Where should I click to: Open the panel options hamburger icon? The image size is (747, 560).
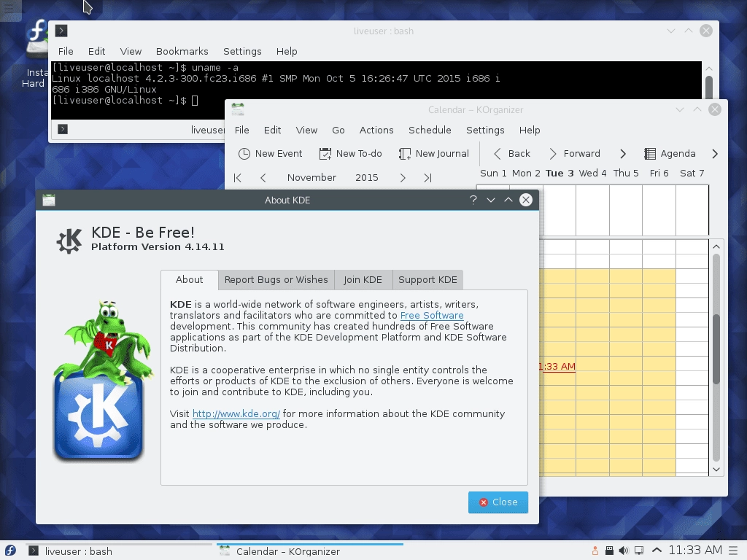tap(734, 551)
